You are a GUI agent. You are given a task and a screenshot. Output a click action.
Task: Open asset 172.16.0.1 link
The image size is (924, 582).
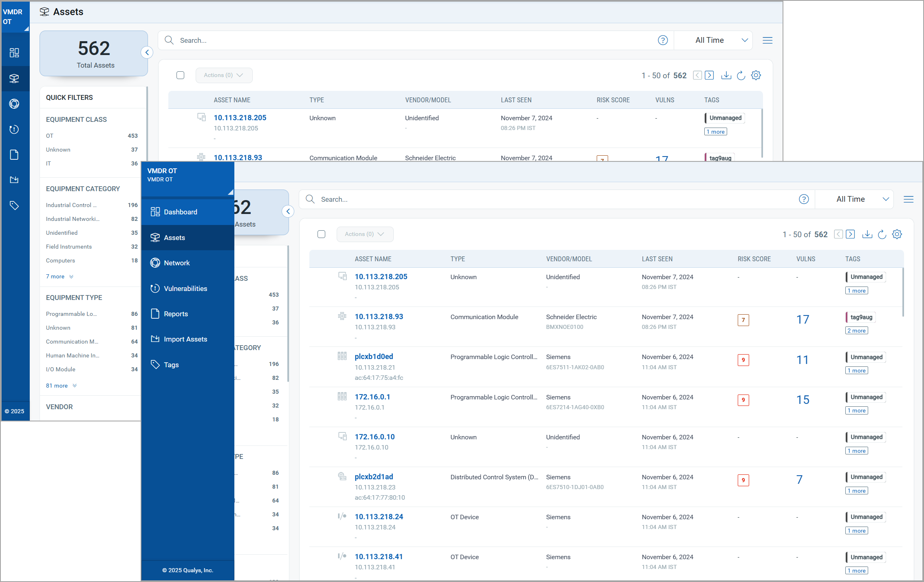tap(372, 397)
